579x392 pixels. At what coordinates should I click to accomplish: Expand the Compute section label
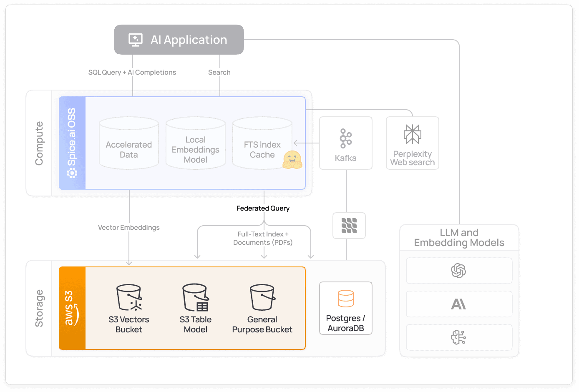39,143
